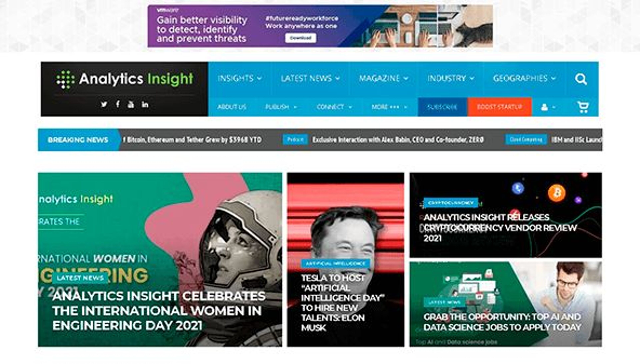
Task: Open the Tesla Artificial Intelligence Day article
Action: [341, 303]
